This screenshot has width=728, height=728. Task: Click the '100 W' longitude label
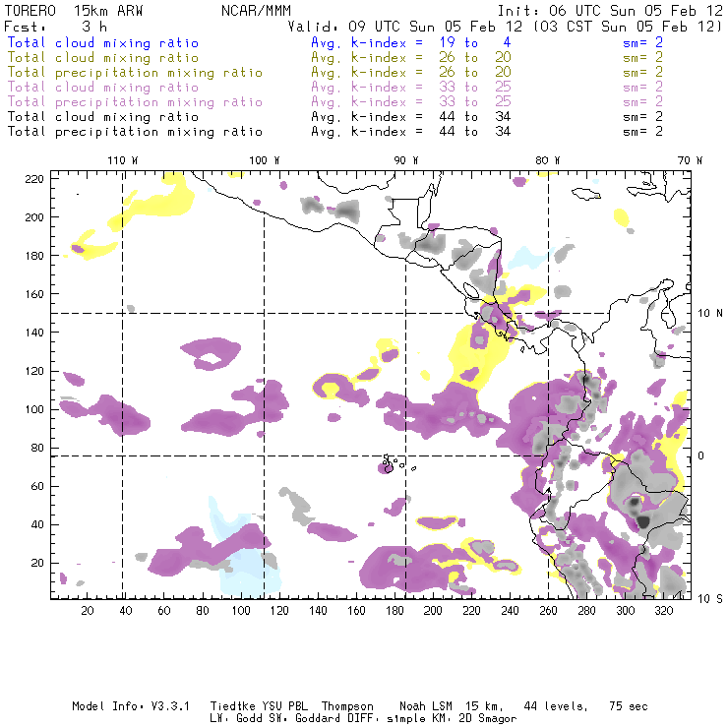265,160
